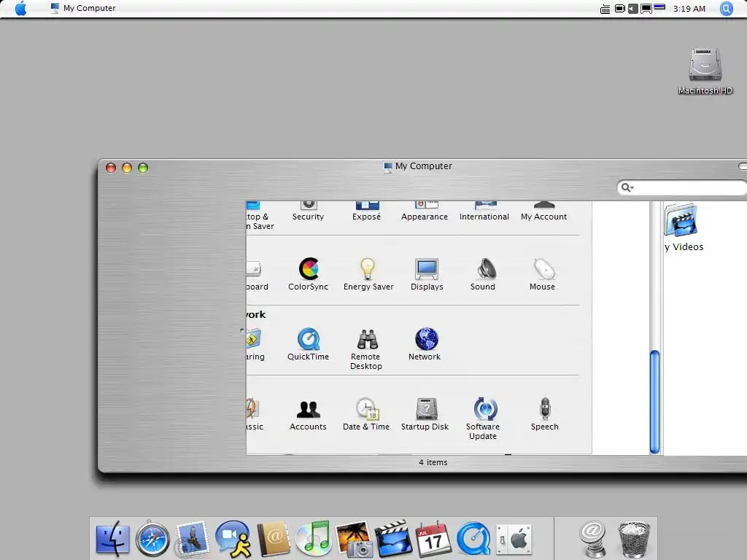Open the Appearance preferences

[x=425, y=211]
